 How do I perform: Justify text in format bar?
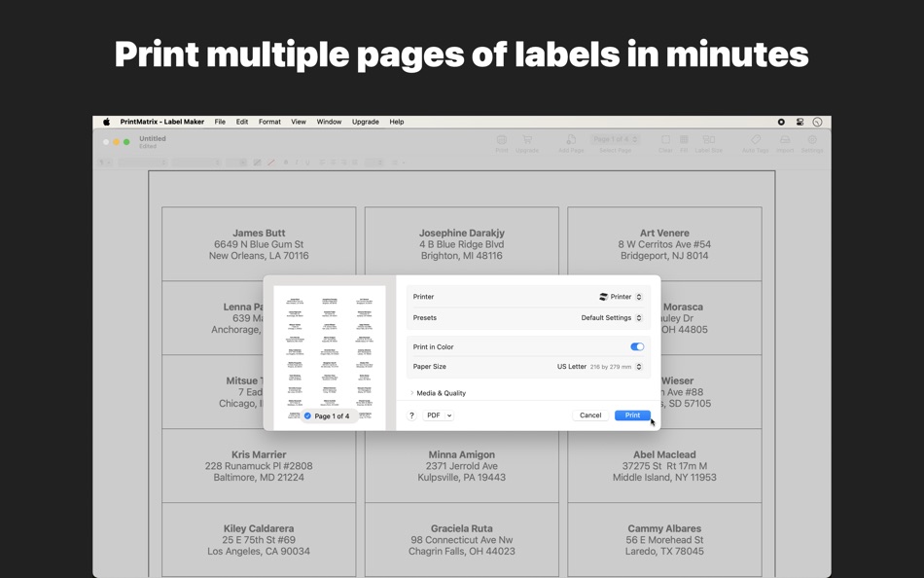click(355, 163)
